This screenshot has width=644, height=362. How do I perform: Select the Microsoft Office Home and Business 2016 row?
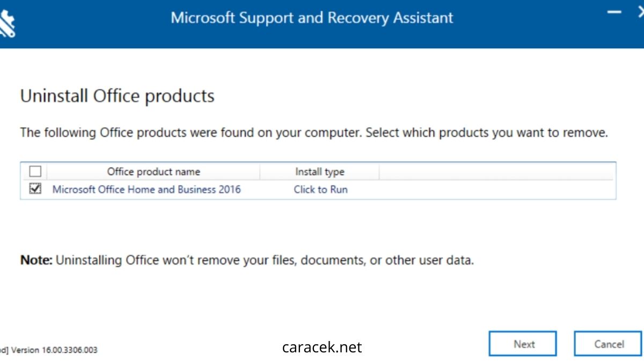(147, 189)
